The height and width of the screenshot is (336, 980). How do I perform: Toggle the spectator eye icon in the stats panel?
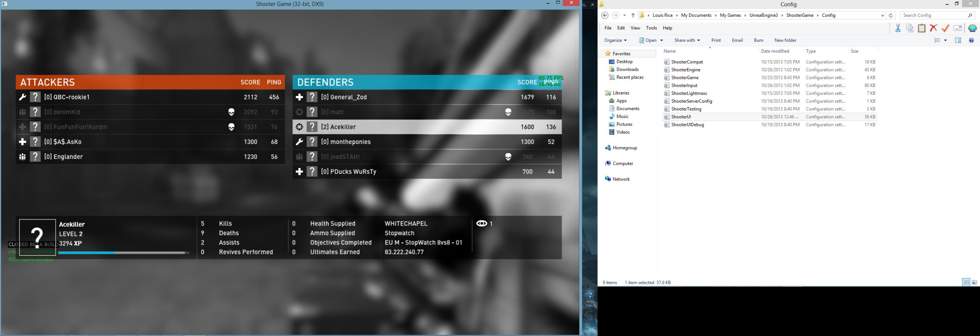[x=481, y=224]
